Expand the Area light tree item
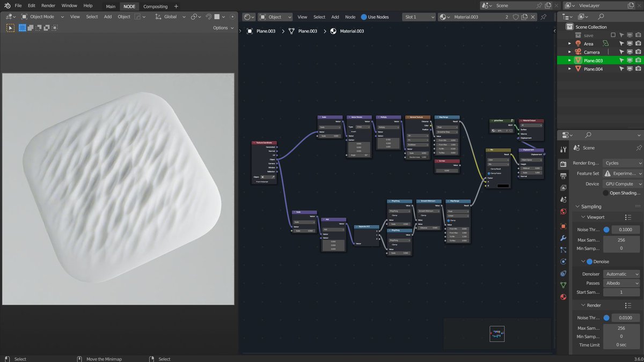 pos(570,44)
